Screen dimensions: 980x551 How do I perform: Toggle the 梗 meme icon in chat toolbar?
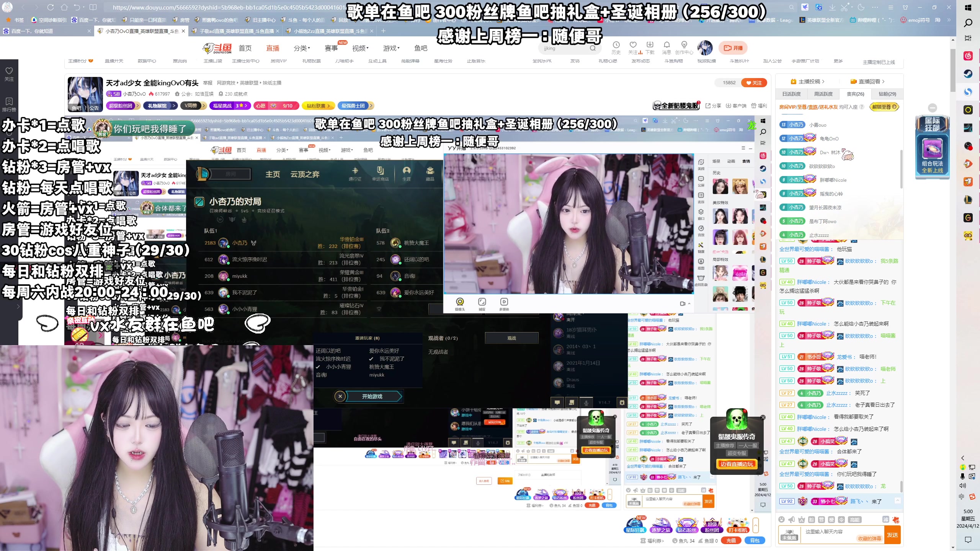point(831,520)
